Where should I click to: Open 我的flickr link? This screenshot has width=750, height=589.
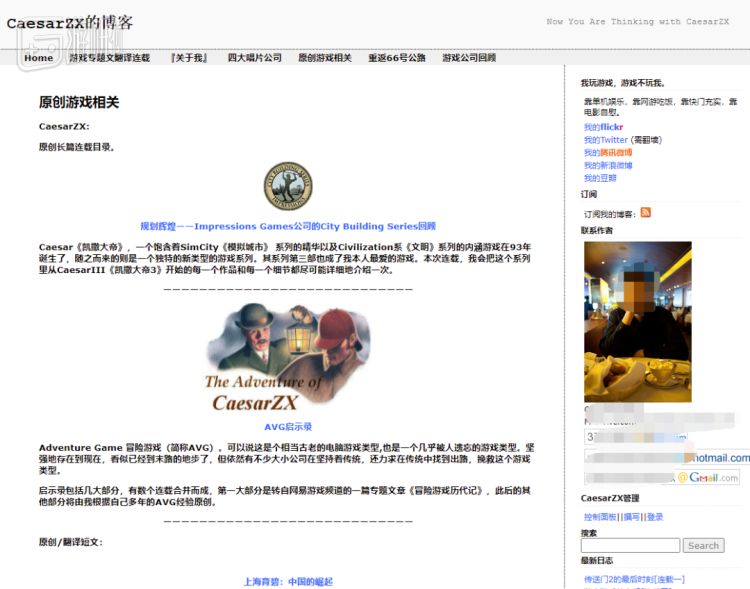pos(603,127)
